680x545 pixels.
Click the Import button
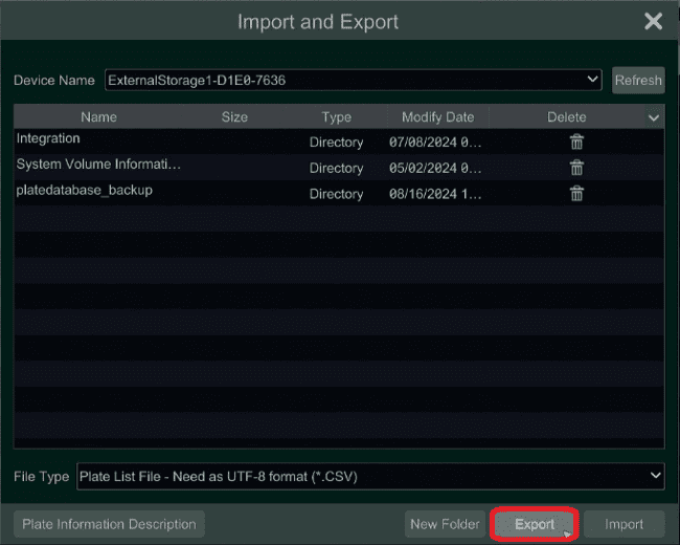click(623, 524)
